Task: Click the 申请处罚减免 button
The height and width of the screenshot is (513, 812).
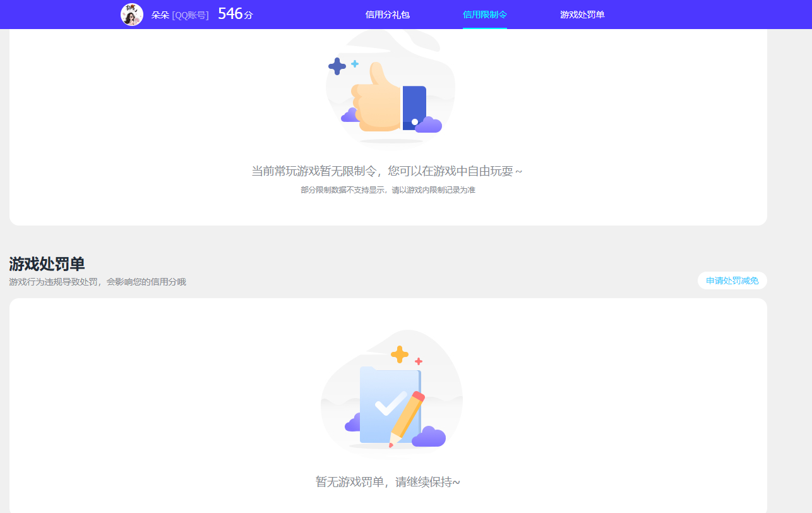Action: pos(732,281)
